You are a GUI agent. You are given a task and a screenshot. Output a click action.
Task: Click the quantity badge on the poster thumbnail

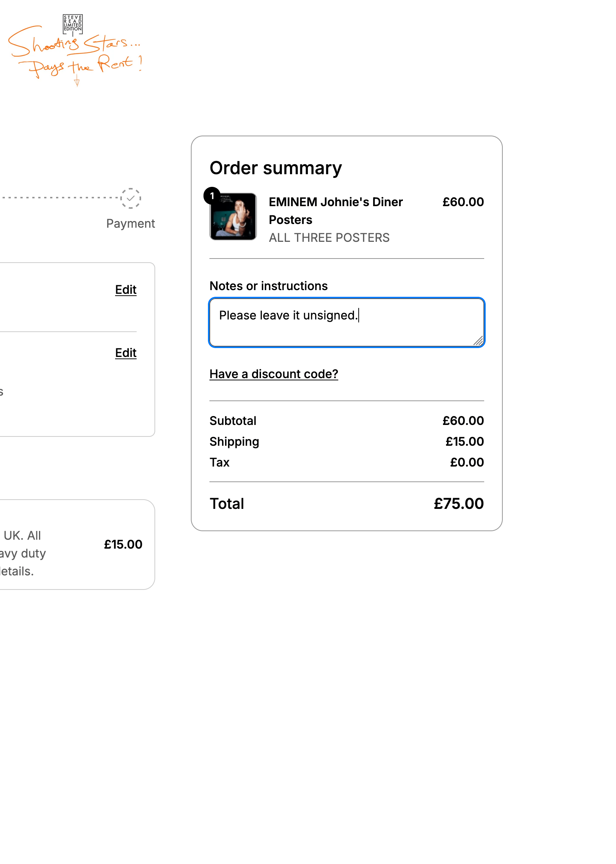click(x=212, y=196)
